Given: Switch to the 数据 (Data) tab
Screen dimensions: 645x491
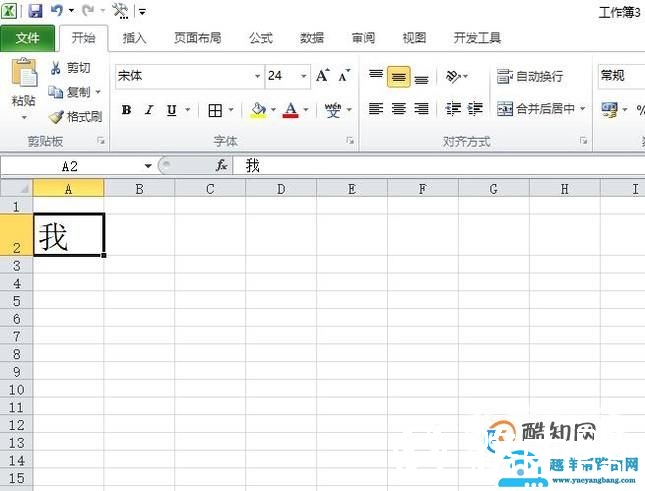Looking at the screenshot, I should point(312,38).
